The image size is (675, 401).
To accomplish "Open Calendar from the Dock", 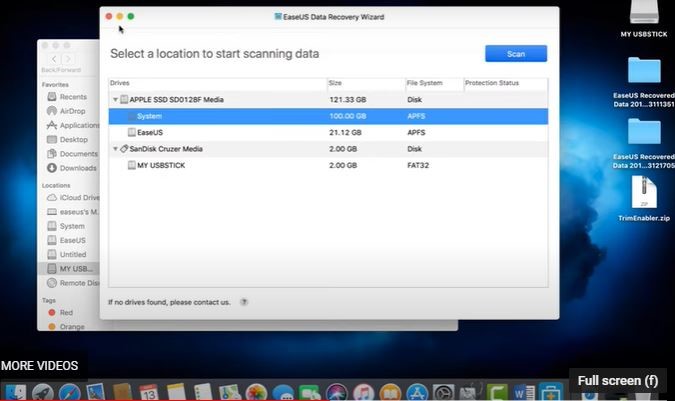I will [149, 392].
